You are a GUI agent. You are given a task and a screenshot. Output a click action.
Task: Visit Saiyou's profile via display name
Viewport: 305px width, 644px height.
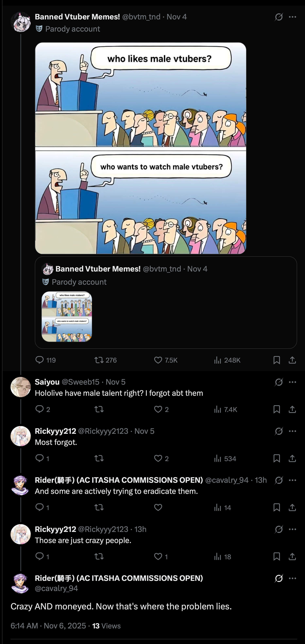47,382
